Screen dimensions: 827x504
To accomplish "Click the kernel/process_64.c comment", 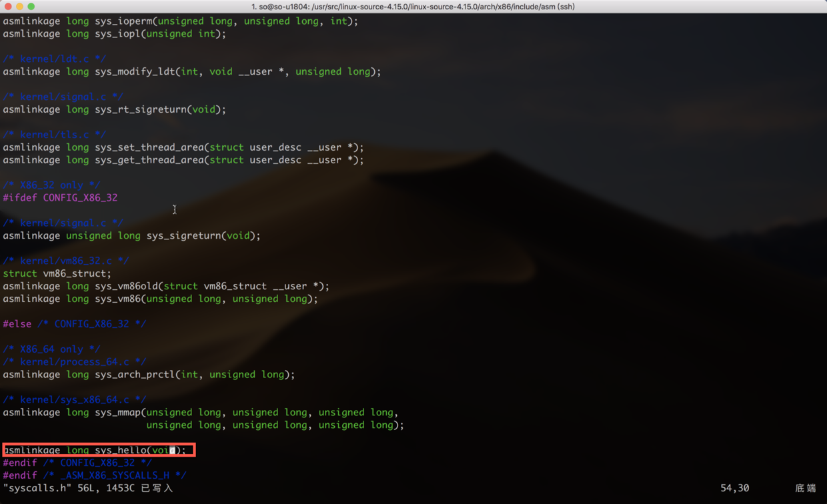I will (x=75, y=362).
